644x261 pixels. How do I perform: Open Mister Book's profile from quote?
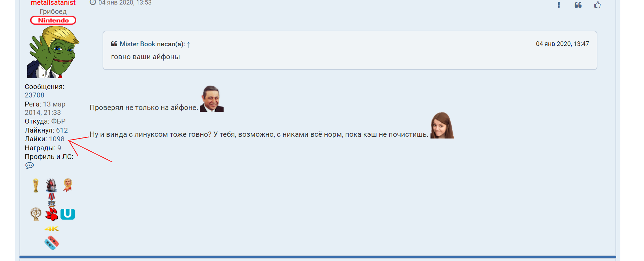tap(137, 44)
